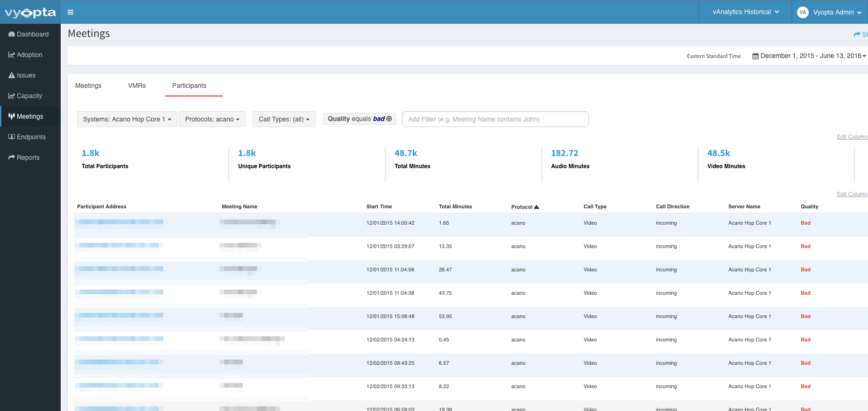
Task: Click start time 12/01/2015 03:29:07
Action: coord(390,246)
